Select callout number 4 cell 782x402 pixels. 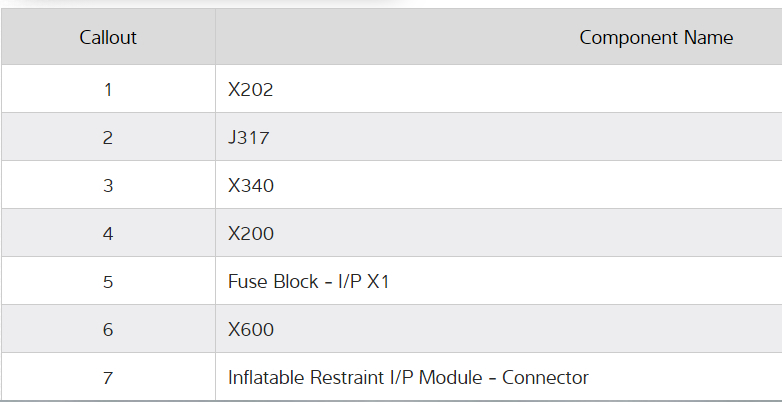(x=108, y=234)
